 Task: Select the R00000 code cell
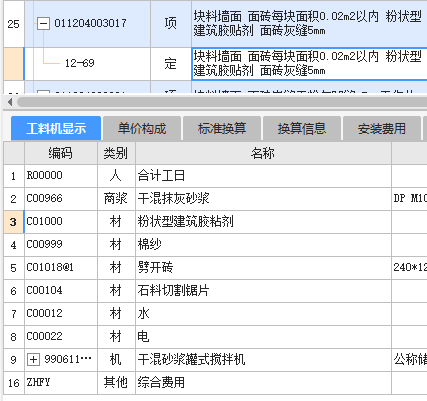tap(61, 176)
